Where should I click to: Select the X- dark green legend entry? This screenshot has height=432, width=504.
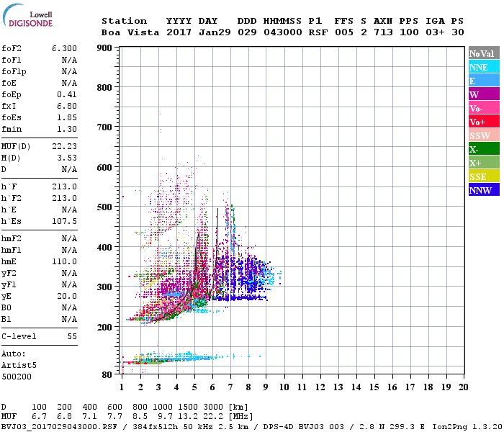point(484,149)
